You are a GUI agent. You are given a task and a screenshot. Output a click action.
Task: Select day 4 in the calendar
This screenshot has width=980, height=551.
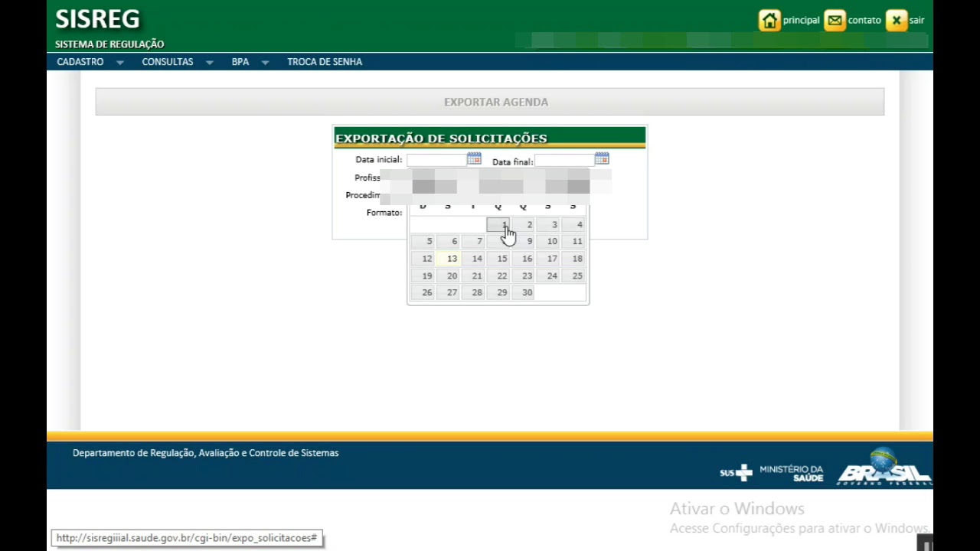pyautogui.click(x=573, y=224)
